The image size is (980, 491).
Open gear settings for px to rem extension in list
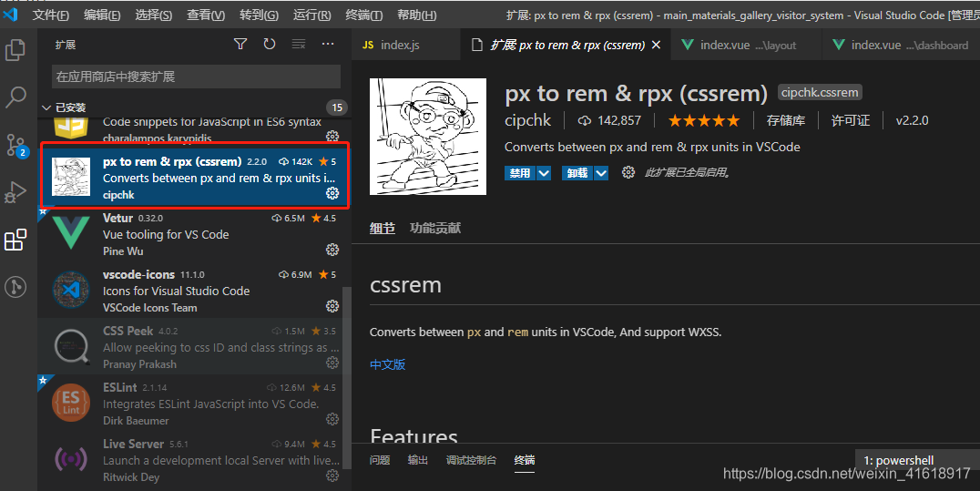click(x=332, y=193)
